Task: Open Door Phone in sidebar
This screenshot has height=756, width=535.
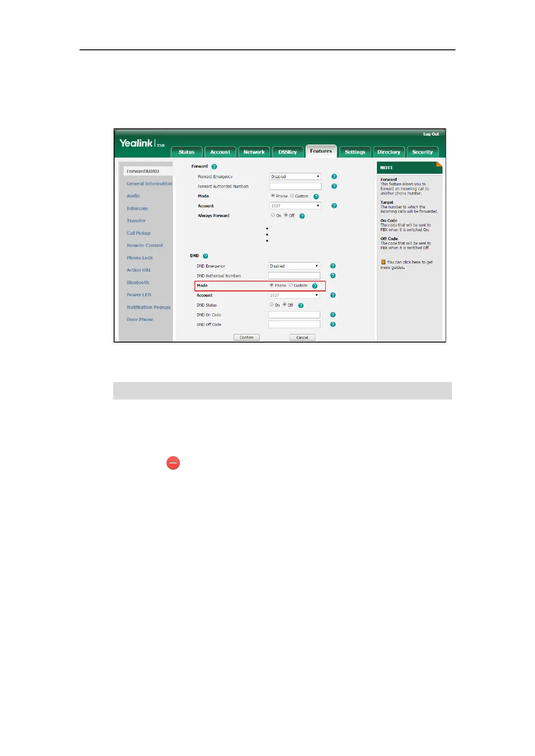Action: [140, 320]
